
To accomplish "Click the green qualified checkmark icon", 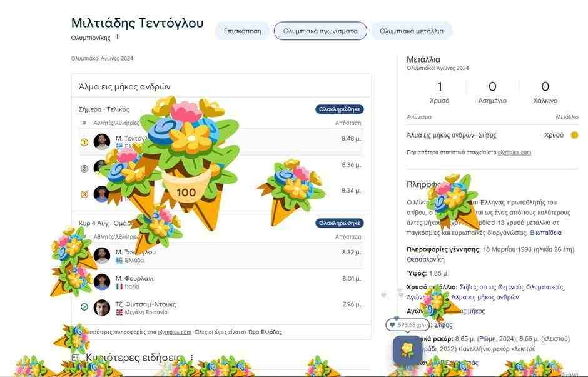I will point(84,307).
